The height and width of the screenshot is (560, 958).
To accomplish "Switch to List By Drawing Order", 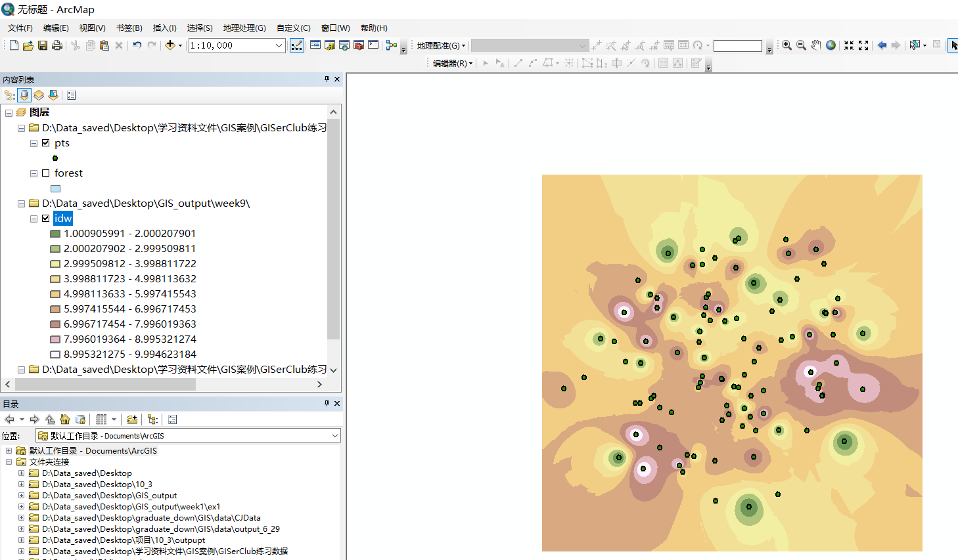I will point(9,95).
